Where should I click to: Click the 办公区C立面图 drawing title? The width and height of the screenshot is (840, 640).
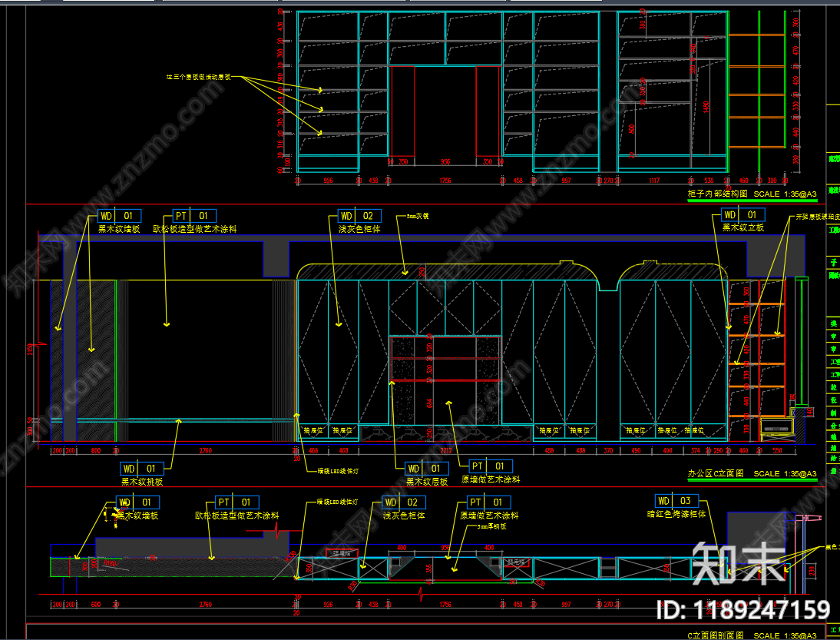click(x=716, y=474)
